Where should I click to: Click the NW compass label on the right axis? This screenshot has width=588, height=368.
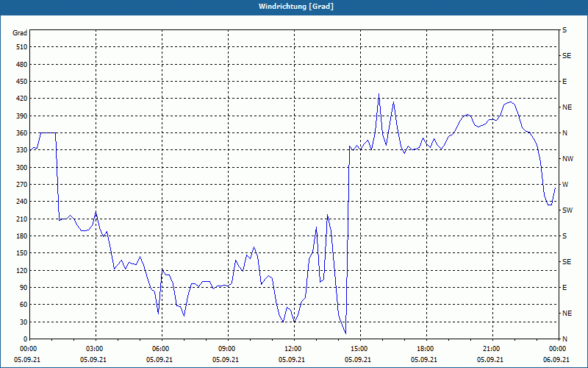pyautogui.click(x=567, y=159)
